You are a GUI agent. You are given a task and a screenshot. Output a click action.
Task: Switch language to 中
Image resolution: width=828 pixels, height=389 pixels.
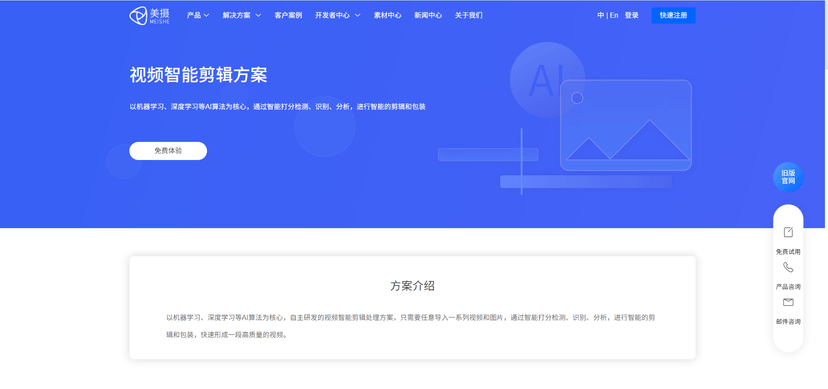point(601,15)
